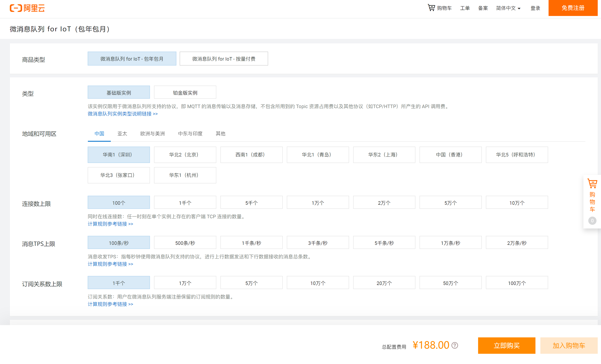Click the 免费注册 free registration button
Image resolution: width=601 pixels, height=364 pixels.
tap(573, 8)
